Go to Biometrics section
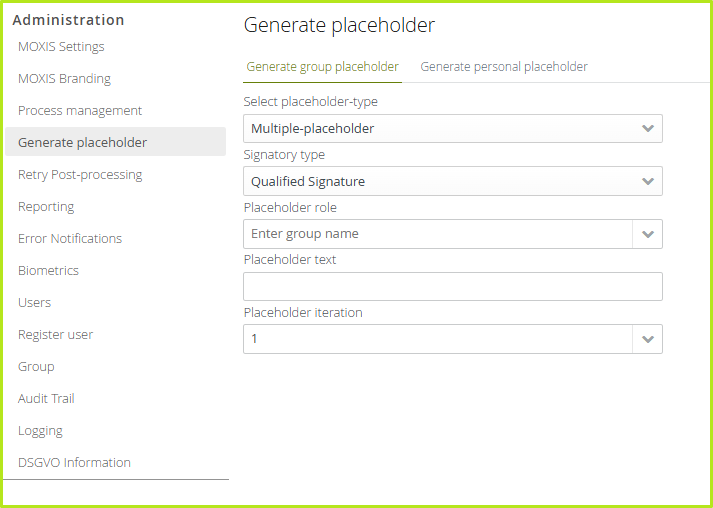 tap(48, 271)
